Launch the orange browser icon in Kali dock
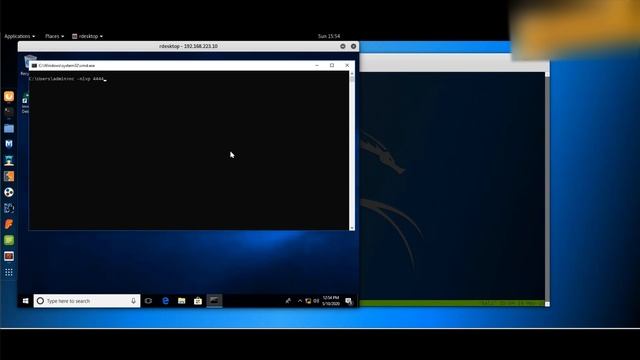 point(9,96)
